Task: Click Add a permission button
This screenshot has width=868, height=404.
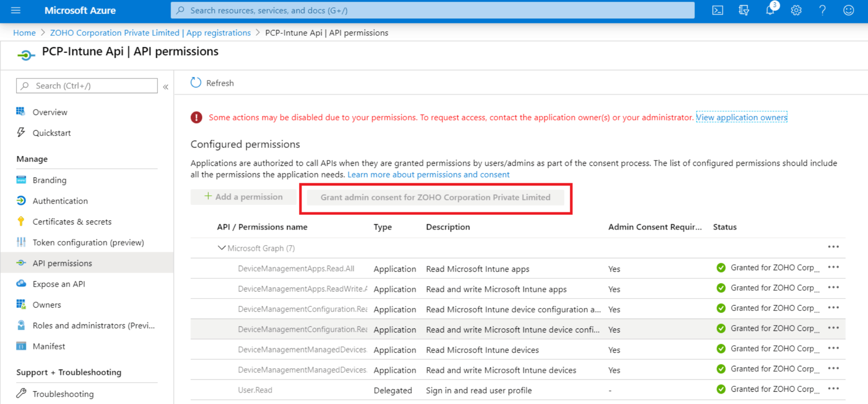Action: pyautogui.click(x=243, y=197)
